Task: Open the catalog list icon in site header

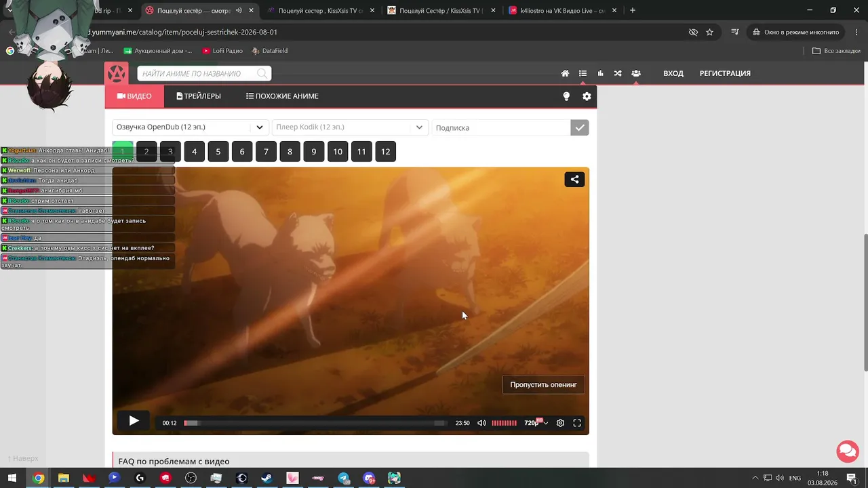Action: pos(583,73)
